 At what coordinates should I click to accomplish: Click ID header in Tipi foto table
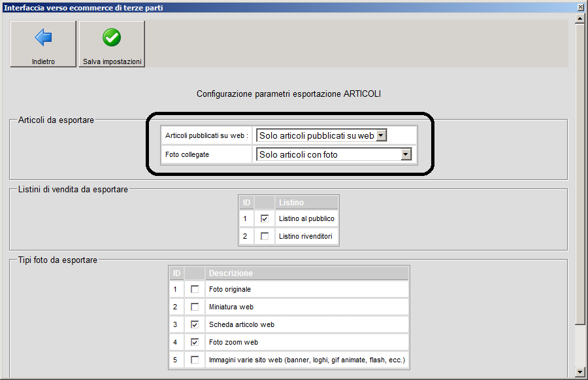[x=176, y=273]
